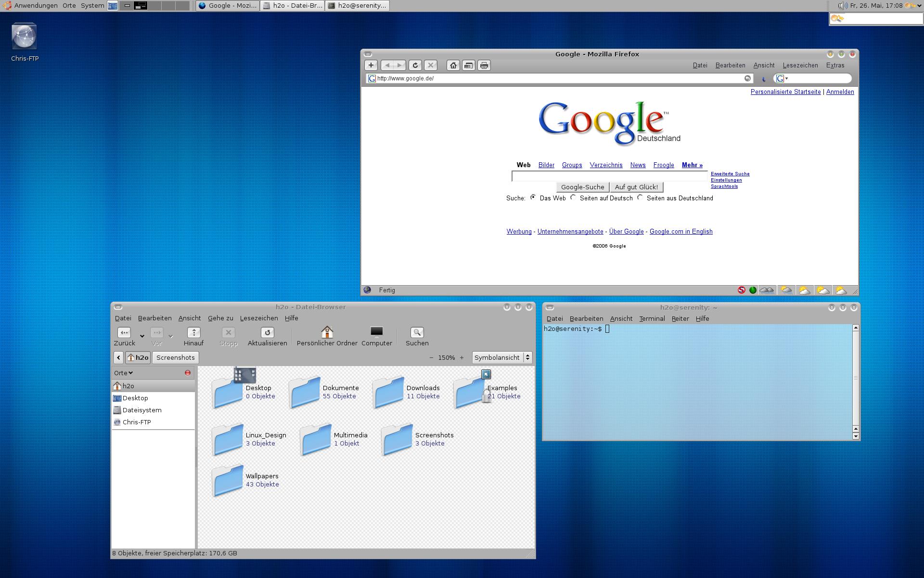Click Firefox stop loading X icon
This screenshot has height=578, width=924.
pyautogui.click(x=431, y=65)
